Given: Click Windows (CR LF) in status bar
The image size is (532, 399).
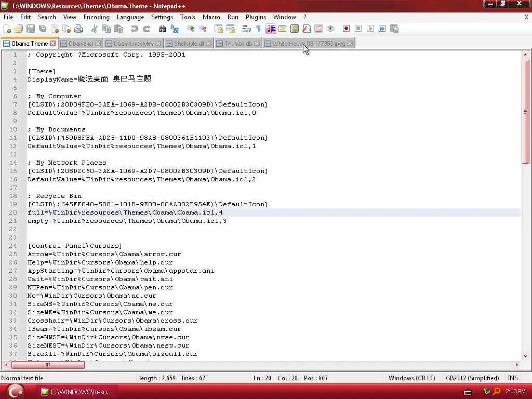Looking at the screenshot, I should click(x=411, y=378).
